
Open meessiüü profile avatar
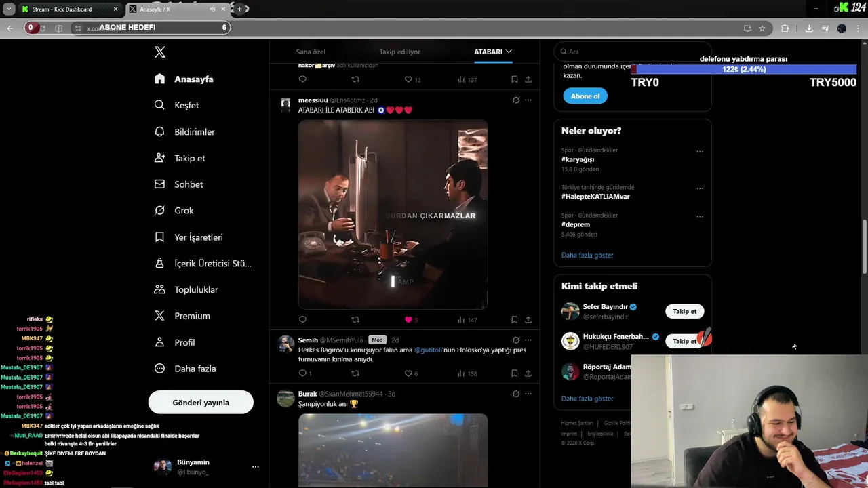pos(285,104)
